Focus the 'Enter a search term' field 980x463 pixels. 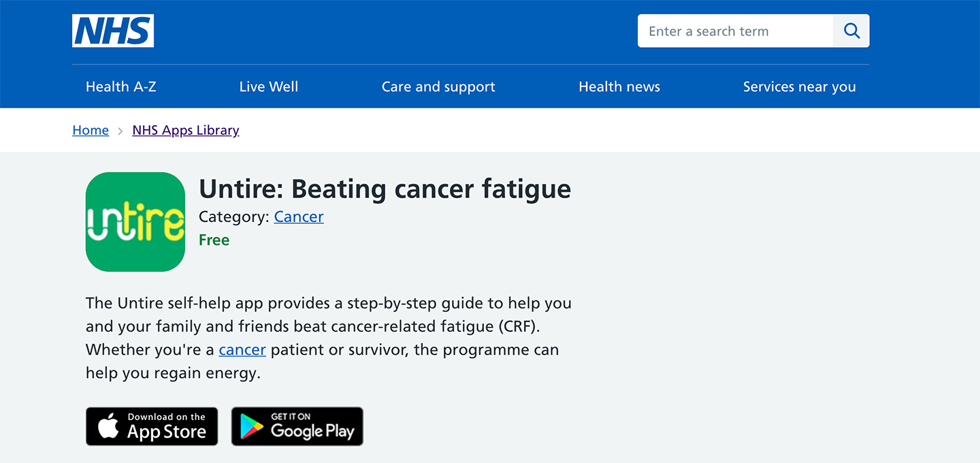tap(735, 31)
